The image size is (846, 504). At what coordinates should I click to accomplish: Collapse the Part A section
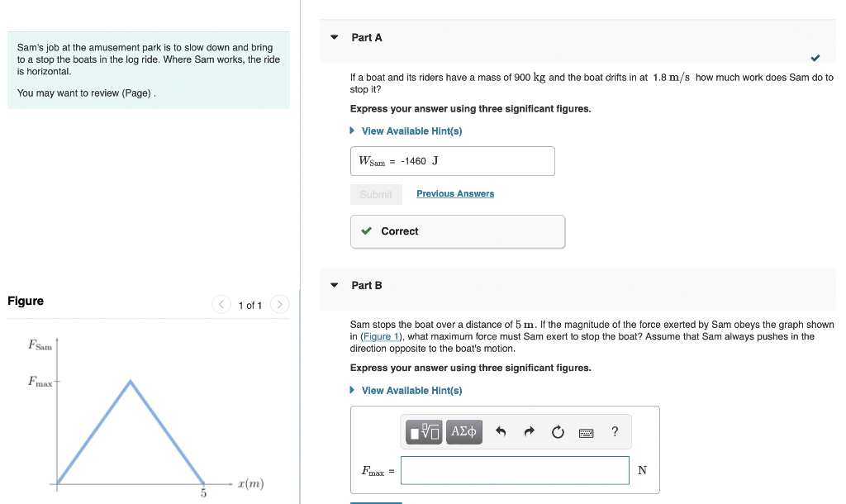click(x=334, y=37)
